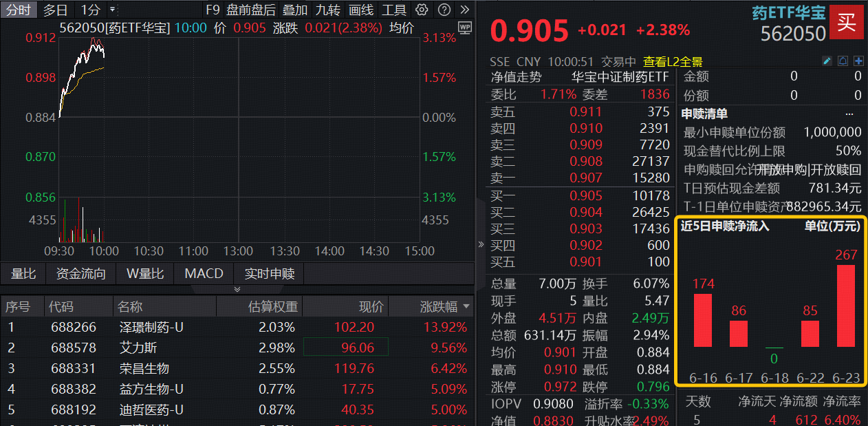Click stock code 688578
The height and width of the screenshot is (426, 868).
(x=74, y=348)
